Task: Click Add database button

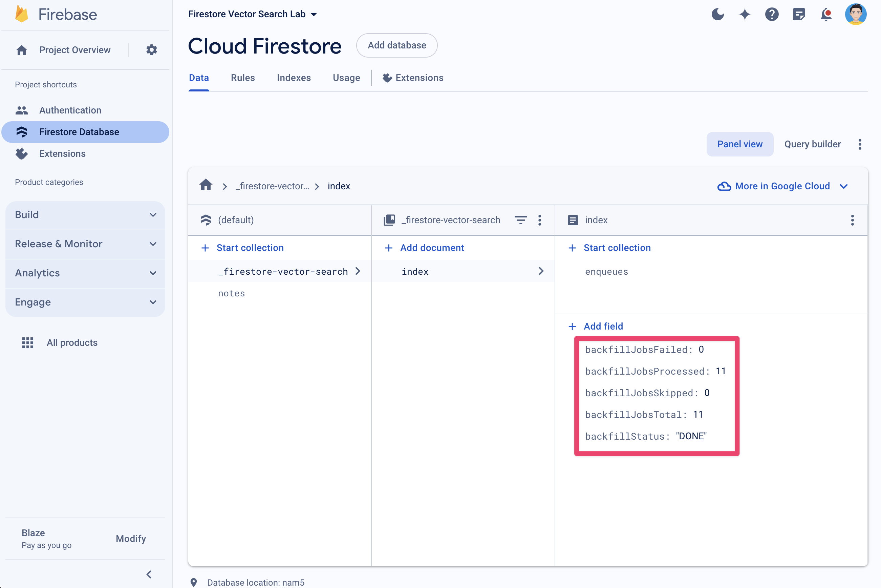Action: pyautogui.click(x=397, y=45)
